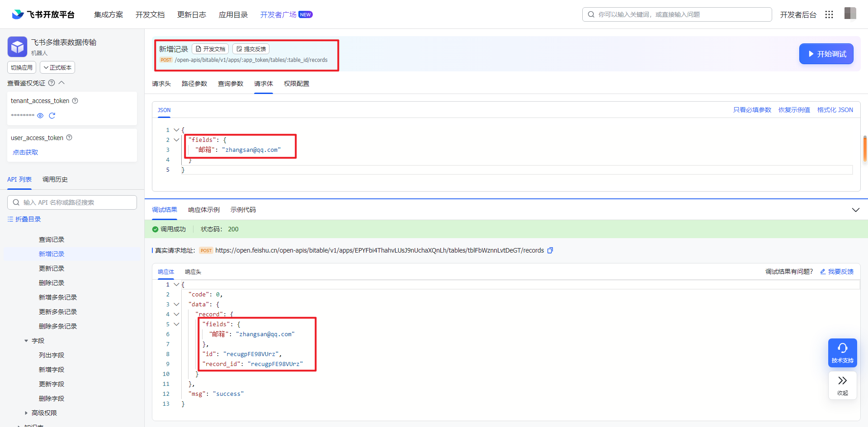
Task: Collapse the 字段 tree group
Action: [26, 341]
